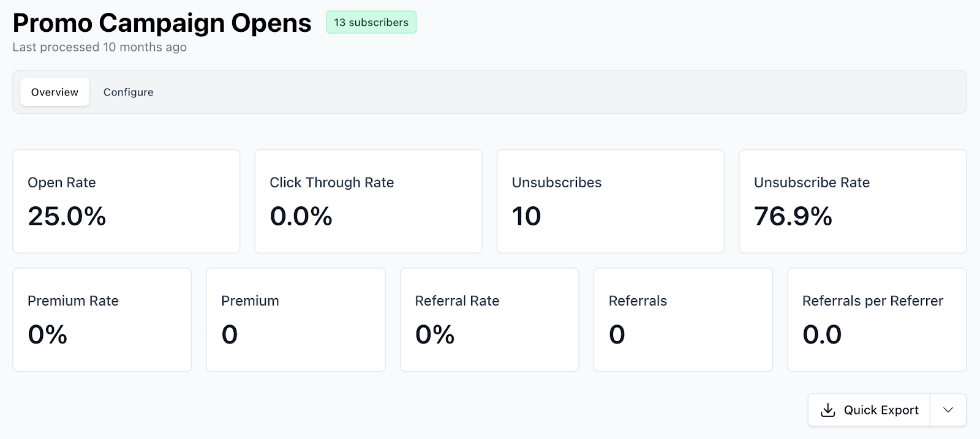Click the Promo Campaign Opens heading

(x=162, y=23)
